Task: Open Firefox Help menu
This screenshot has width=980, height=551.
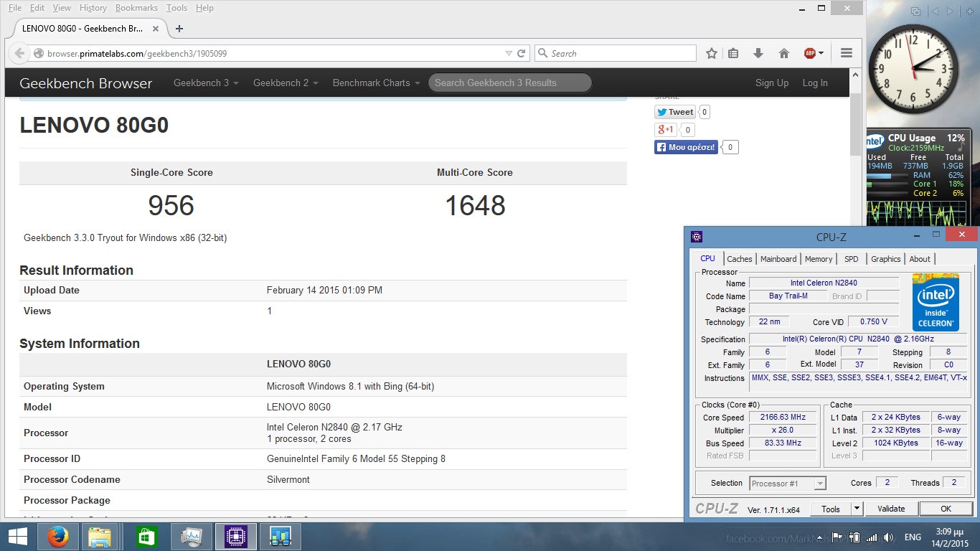Action: point(204,8)
